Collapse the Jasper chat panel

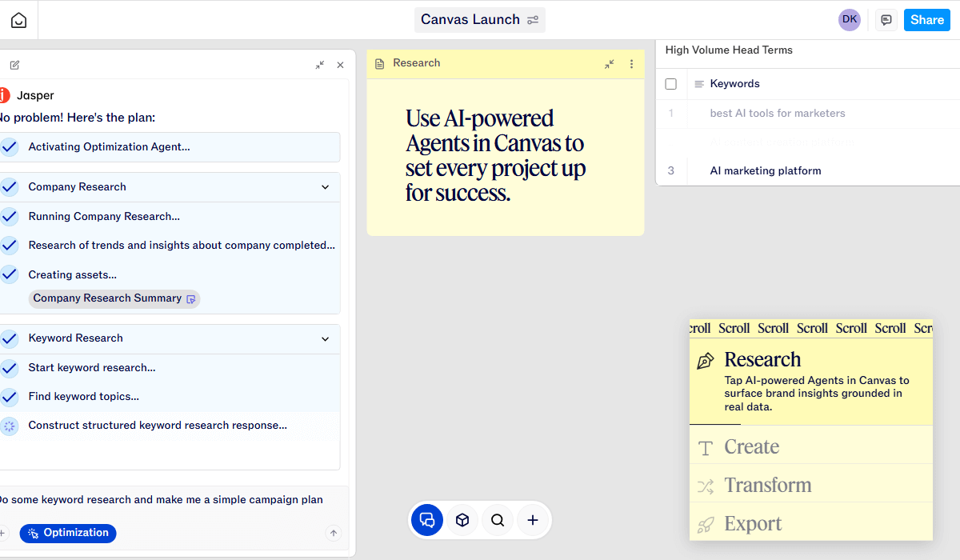point(320,65)
